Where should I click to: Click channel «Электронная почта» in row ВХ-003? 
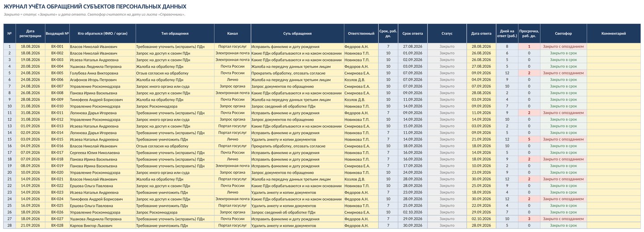pos(233,60)
